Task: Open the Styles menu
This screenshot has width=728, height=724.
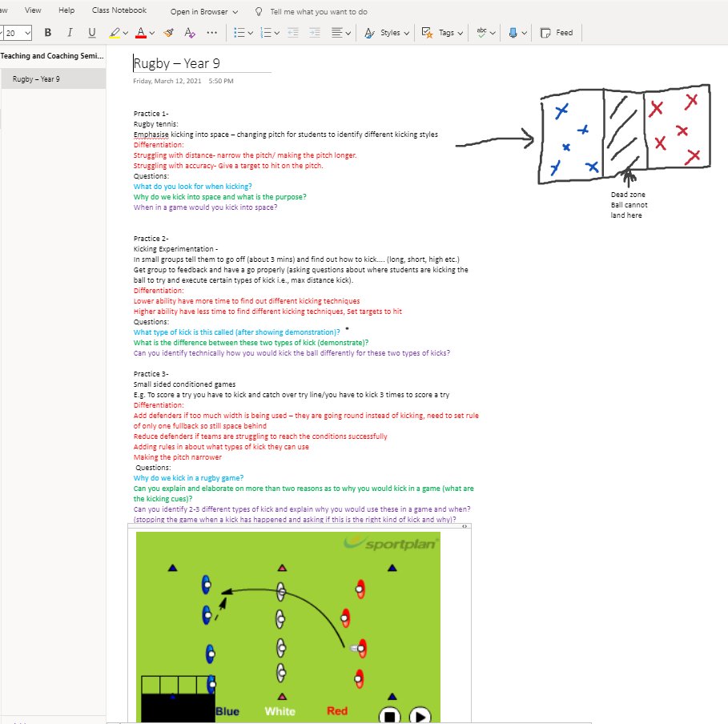Action: (x=387, y=33)
